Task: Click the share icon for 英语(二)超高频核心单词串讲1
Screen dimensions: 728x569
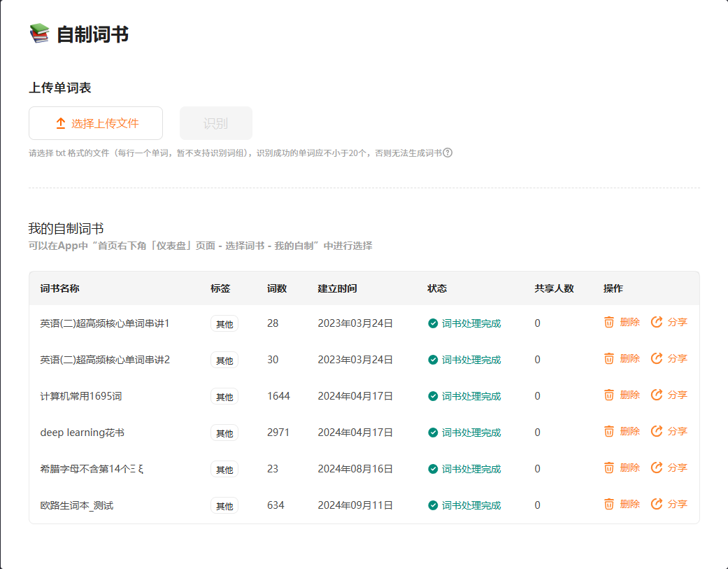Action: 657,322
